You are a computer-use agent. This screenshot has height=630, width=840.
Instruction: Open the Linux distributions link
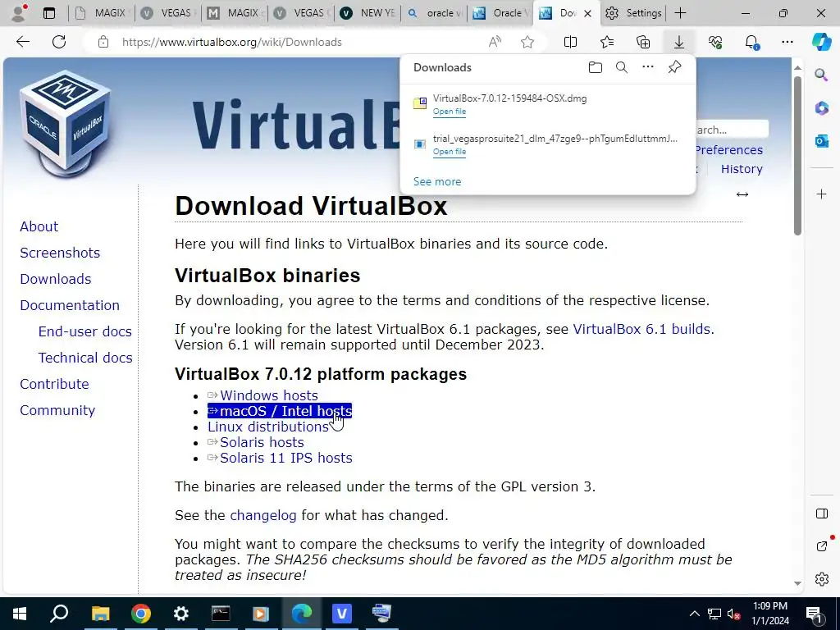coord(268,427)
